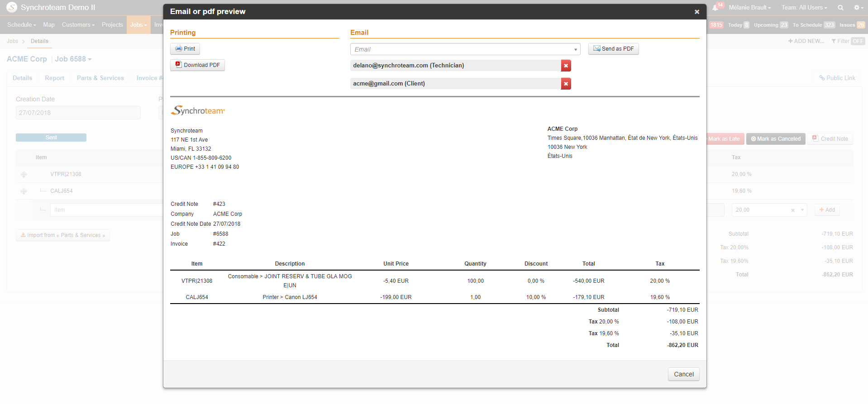Click the search magnifier icon
The image size is (868, 404).
pyautogui.click(x=840, y=8)
